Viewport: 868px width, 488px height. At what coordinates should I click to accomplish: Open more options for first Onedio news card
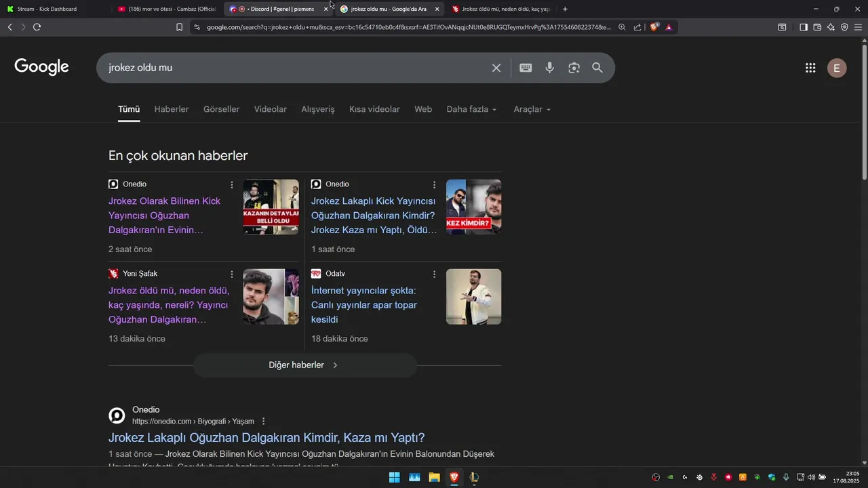click(232, 184)
